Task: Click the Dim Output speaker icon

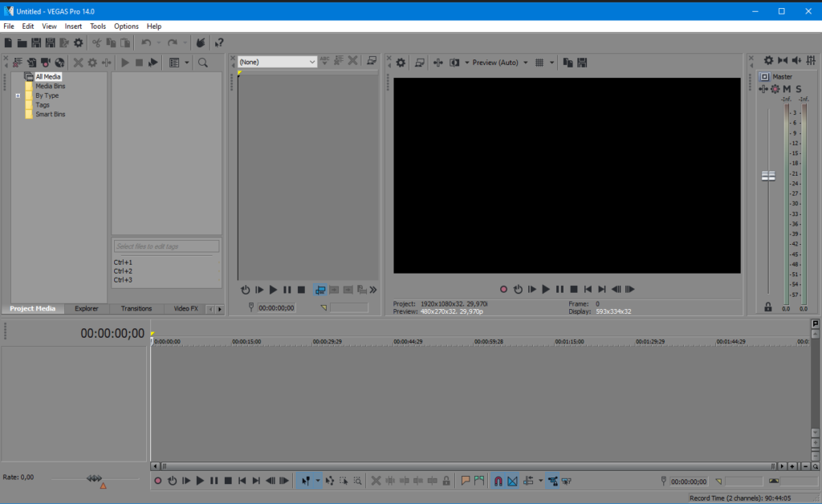Action: click(x=797, y=61)
